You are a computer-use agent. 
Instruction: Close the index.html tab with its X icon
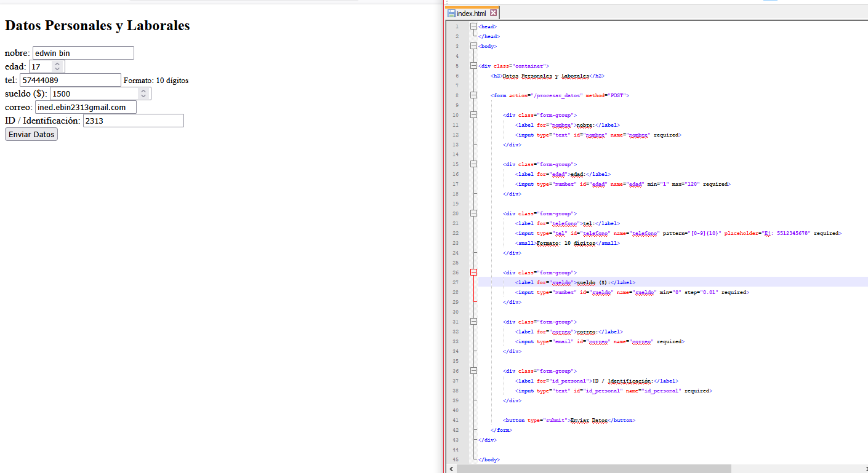tap(493, 13)
